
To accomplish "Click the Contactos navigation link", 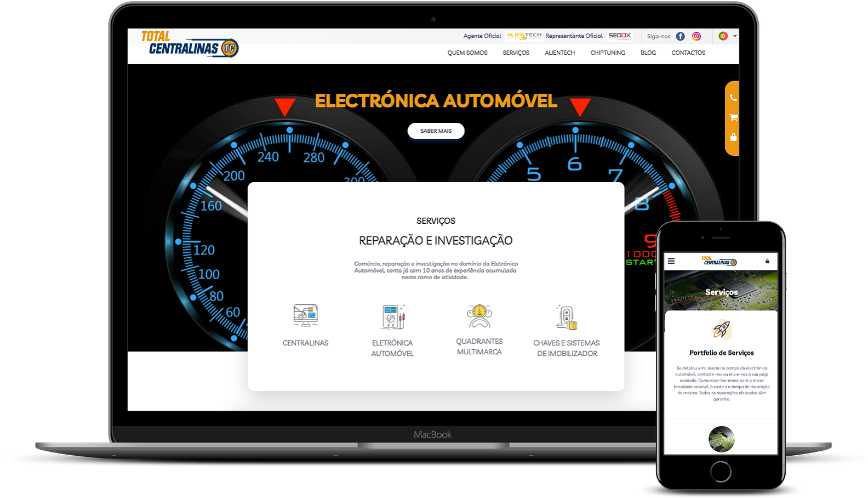I will pos(688,53).
